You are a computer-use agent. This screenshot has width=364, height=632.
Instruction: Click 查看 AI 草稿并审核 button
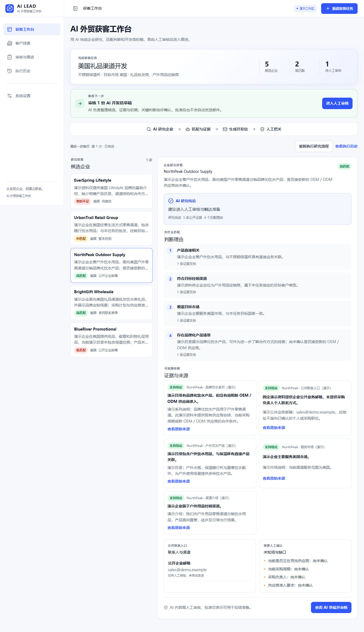click(x=331, y=607)
